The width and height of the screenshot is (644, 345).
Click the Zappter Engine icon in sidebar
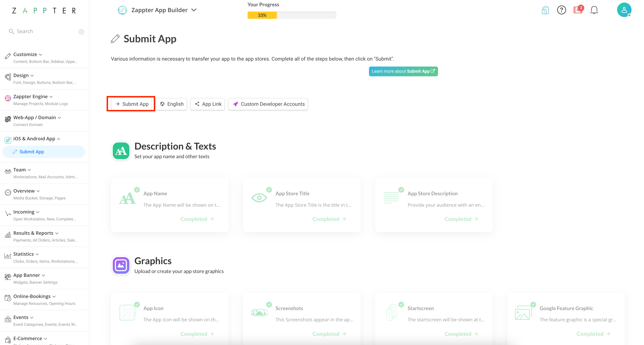coord(8,98)
